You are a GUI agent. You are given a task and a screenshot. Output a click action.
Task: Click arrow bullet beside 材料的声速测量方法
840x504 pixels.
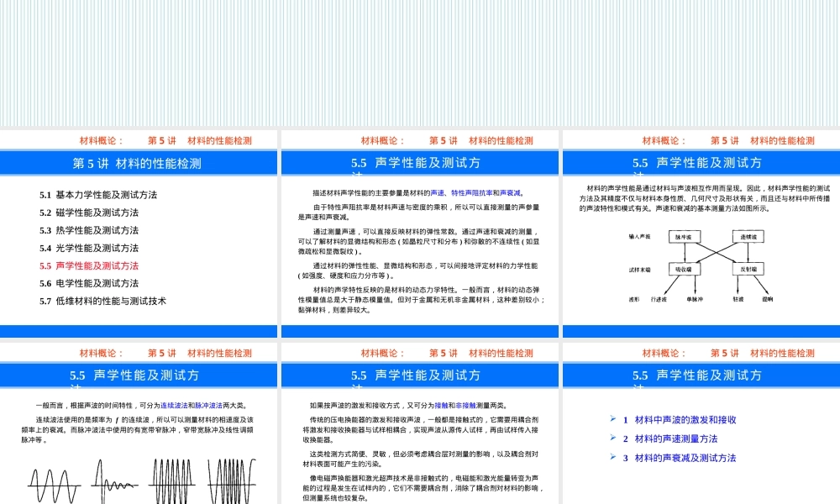[x=613, y=438]
